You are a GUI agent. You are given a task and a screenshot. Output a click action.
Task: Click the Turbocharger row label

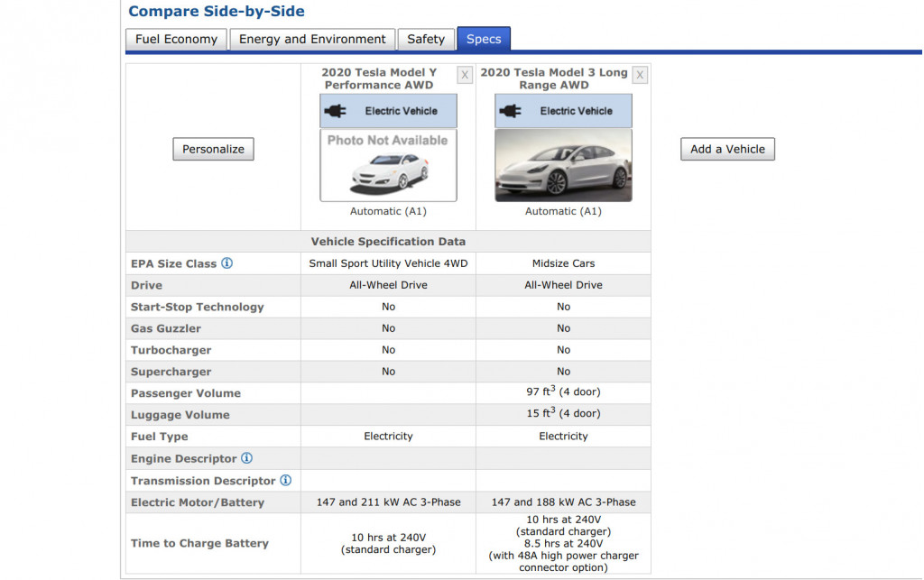coord(171,350)
